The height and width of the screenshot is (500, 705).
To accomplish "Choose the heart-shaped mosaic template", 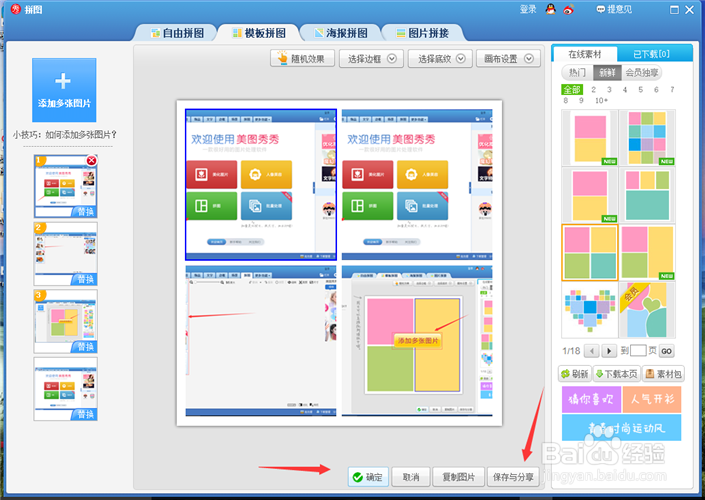I will click(x=589, y=310).
